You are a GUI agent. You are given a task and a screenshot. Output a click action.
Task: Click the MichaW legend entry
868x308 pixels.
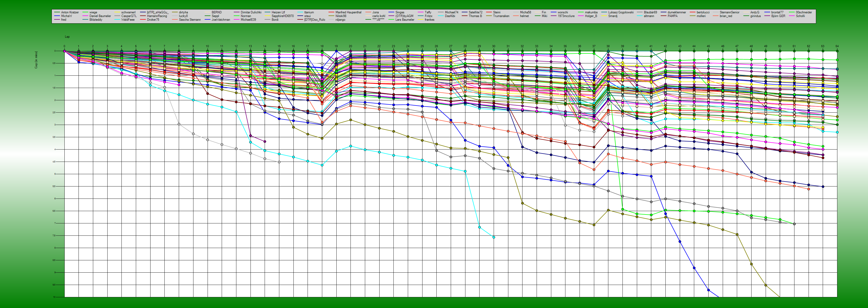tap(66, 16)
